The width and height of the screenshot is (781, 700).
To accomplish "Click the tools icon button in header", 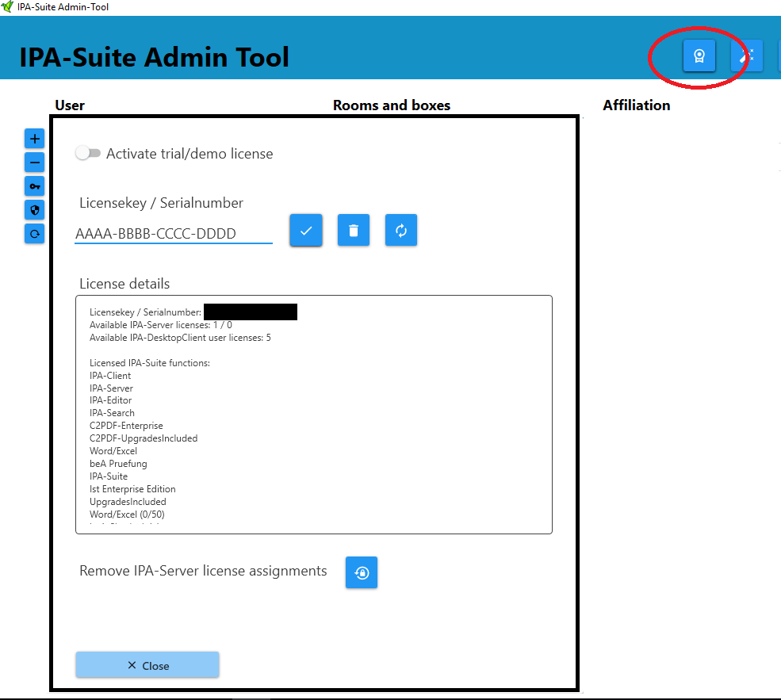I will (747, 55).
